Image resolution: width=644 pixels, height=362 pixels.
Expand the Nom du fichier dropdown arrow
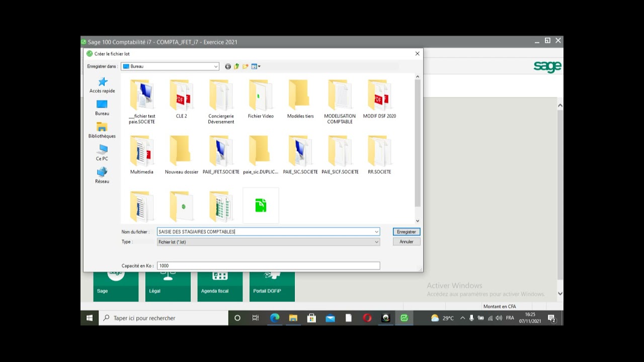376,232
